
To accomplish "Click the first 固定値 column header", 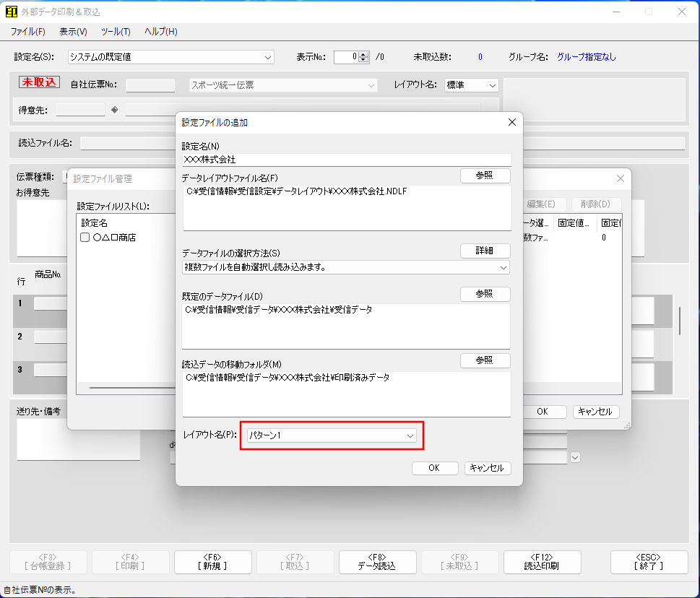I will 574,223.
